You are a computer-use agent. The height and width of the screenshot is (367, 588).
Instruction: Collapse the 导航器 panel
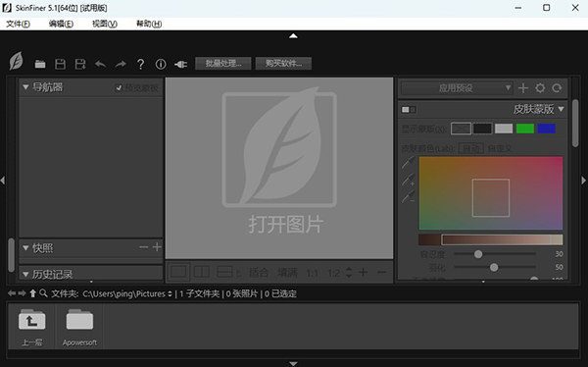pos(25,87)
